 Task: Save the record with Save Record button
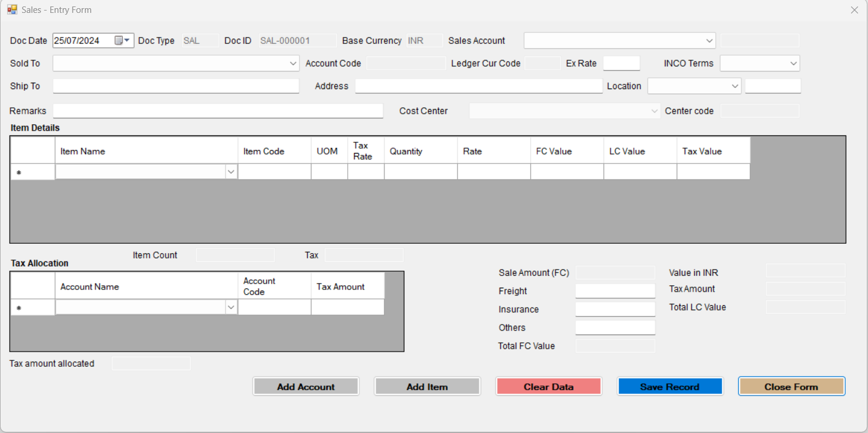pyautogui.click(x=670, y=387)
